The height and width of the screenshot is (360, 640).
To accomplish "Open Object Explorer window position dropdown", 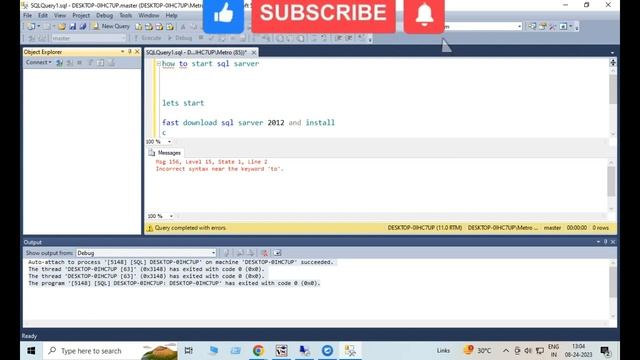I will coord(122,52).
